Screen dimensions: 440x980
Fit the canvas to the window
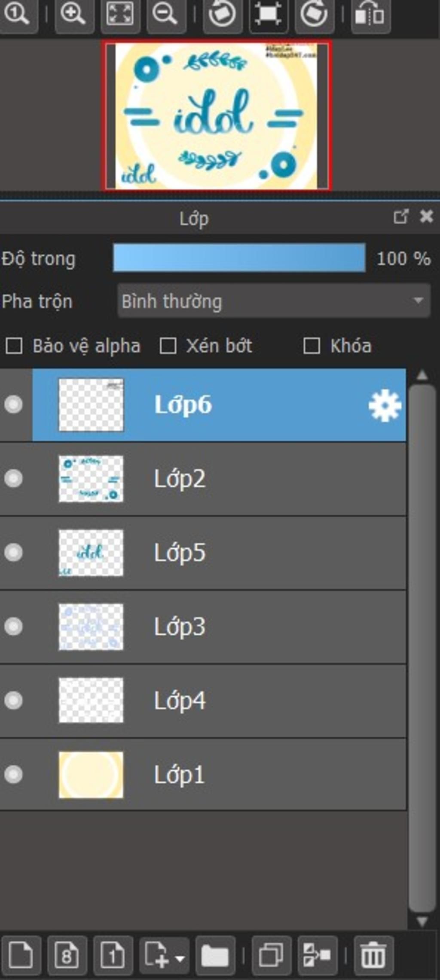120,15
